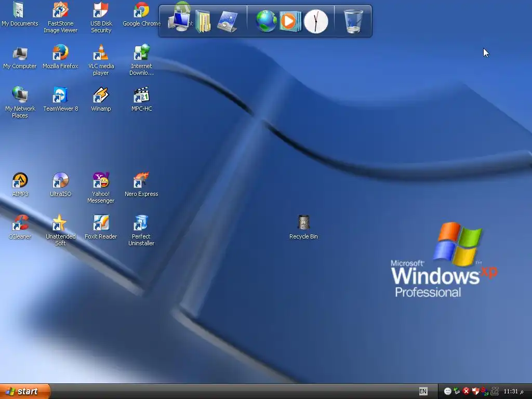532x399 pixels.
Task: Select the CCleaner shortcut
Action: 20,228
